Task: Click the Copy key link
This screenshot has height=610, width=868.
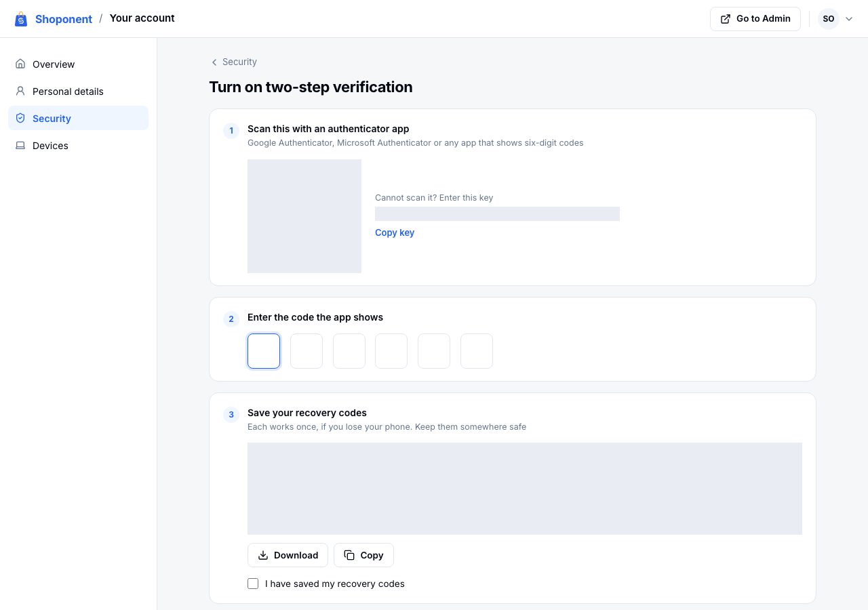Action: pos(395,232)
